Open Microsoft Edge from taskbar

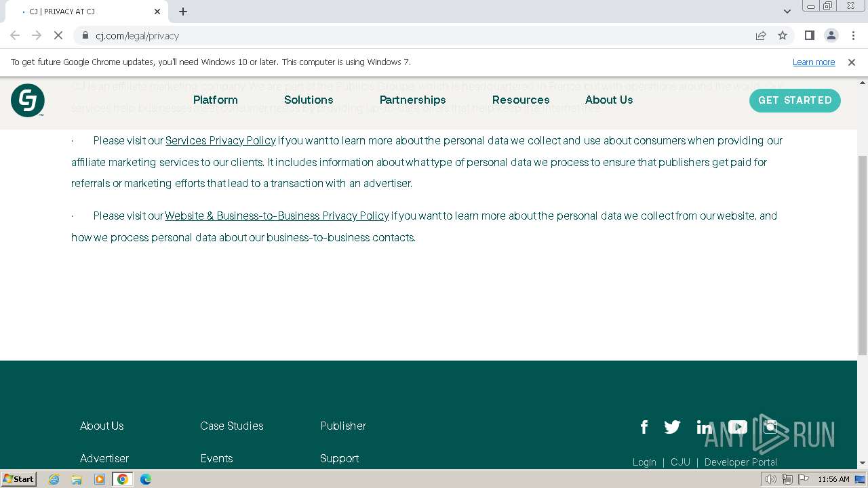point(146,479)
